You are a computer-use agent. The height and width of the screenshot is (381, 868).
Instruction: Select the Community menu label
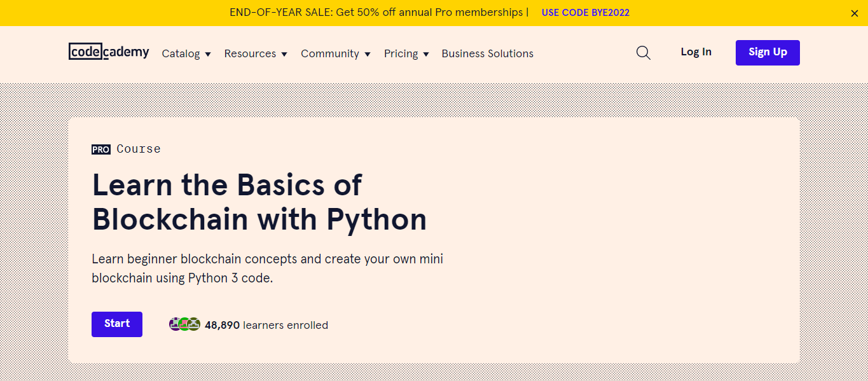[x=329, y=53]
